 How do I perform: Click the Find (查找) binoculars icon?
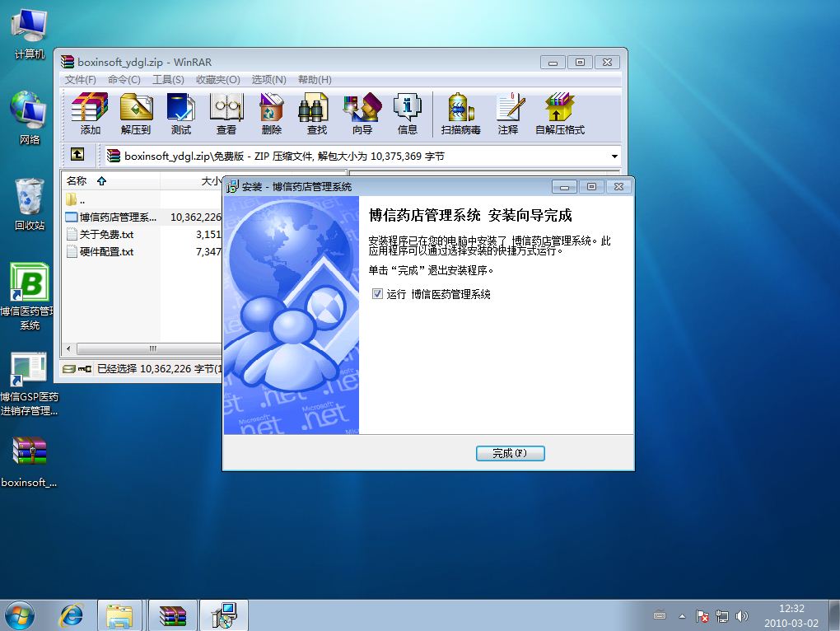316,114
